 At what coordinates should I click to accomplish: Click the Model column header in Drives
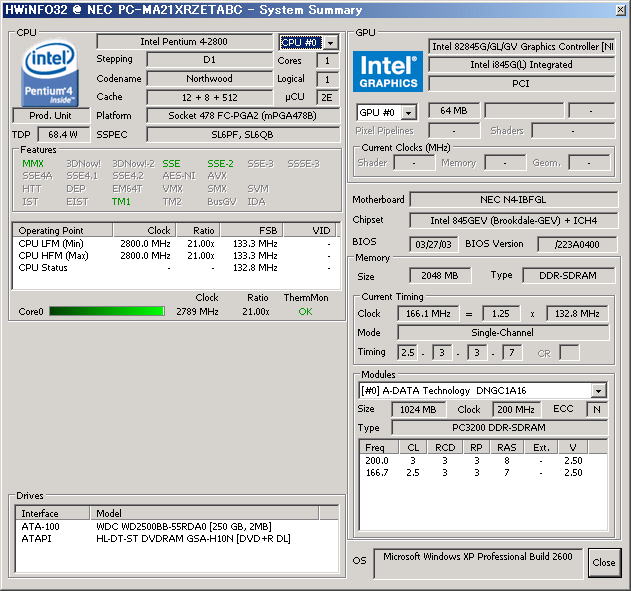point(204,514)
